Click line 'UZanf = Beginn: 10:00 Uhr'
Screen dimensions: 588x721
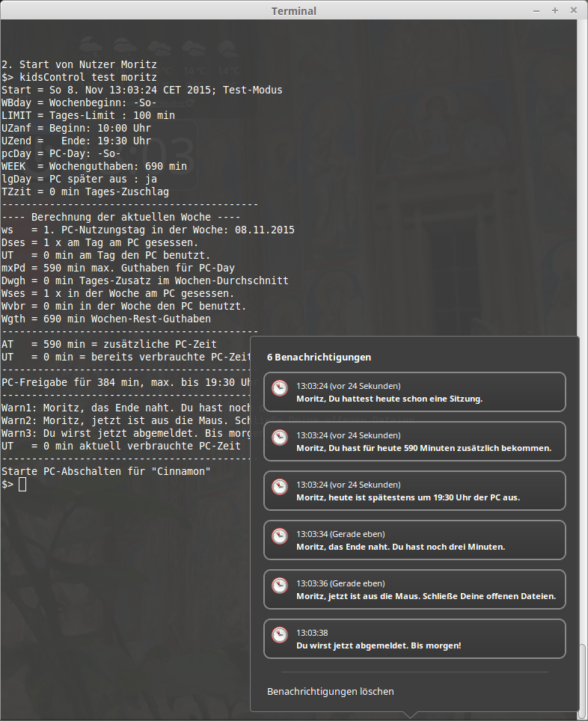[x=76, y=129]
